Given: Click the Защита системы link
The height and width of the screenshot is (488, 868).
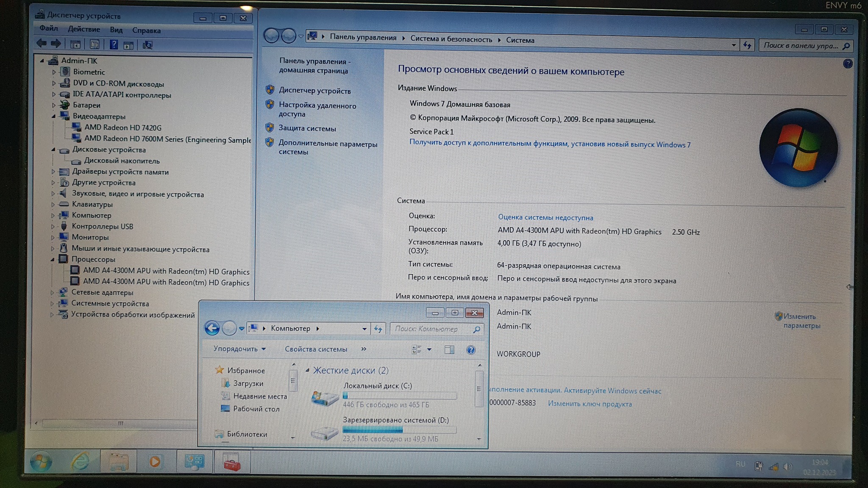Looking at the screenshot, I should (x=307, y=128).
